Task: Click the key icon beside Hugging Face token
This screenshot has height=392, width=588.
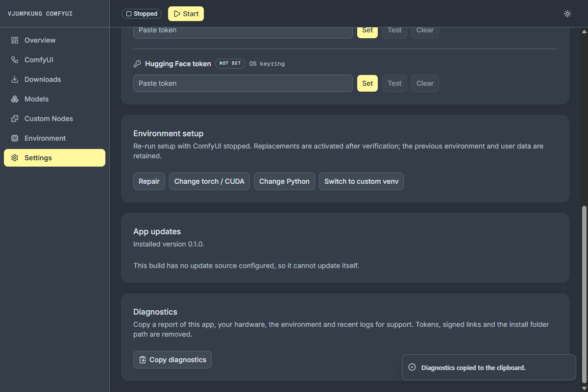Action: coord(137,64)
